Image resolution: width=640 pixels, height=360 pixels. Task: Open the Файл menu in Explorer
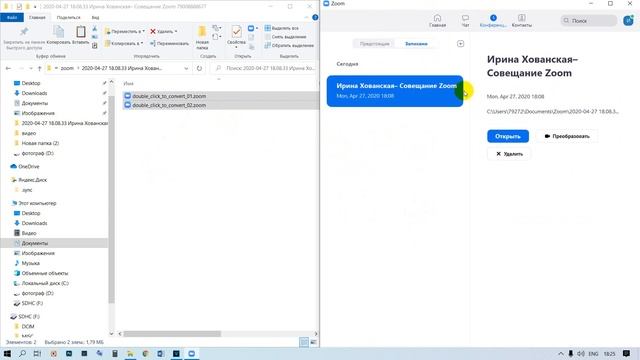[12, 18]
